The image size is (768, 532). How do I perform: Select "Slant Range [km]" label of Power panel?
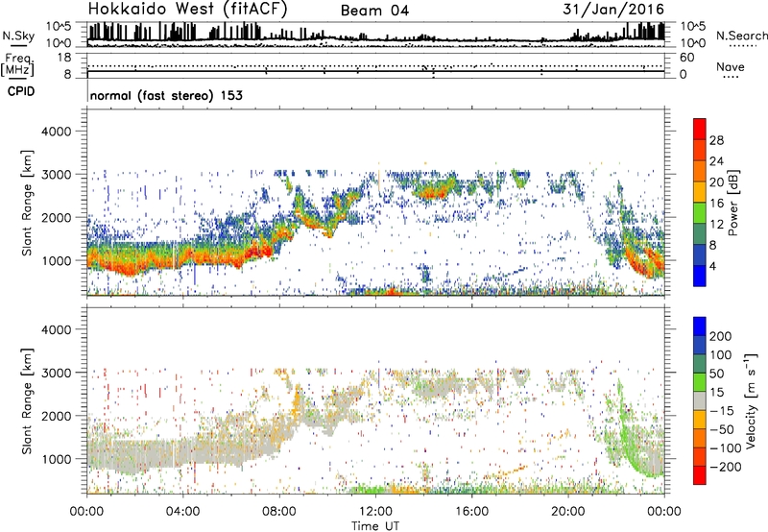click(x=27, y=203)
